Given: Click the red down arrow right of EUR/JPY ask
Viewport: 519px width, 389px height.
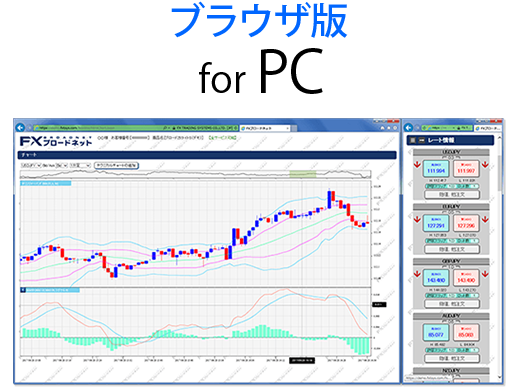Looking at the screenshot, I should tap(485, 219).
